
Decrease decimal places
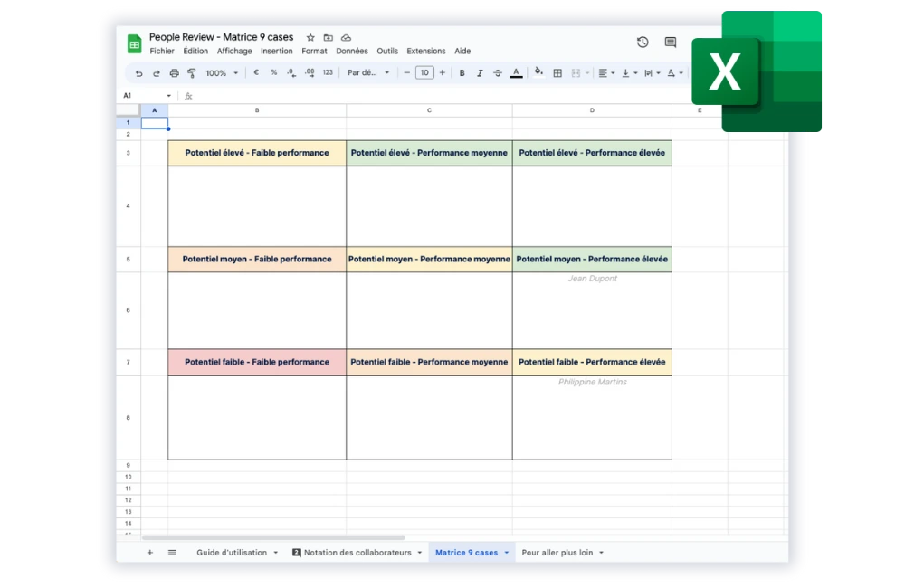291,72
